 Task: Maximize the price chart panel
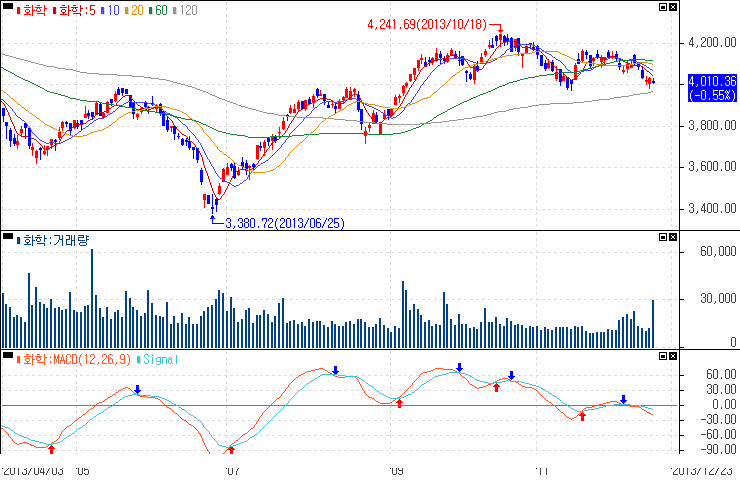pos(663,7)
